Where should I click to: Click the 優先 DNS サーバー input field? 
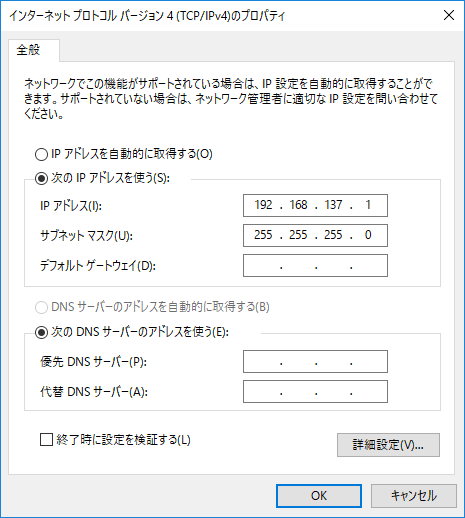pos(315,361)
